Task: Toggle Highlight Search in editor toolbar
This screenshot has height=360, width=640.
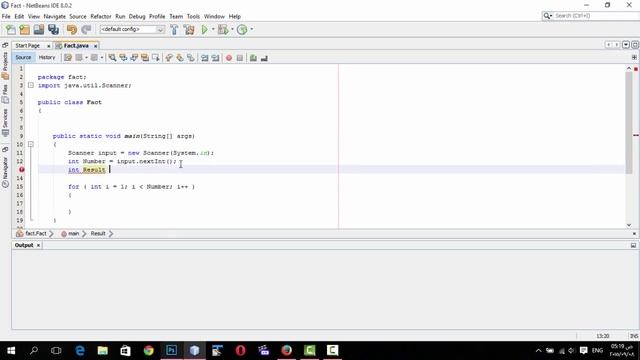Action: (x=145, y=58)
